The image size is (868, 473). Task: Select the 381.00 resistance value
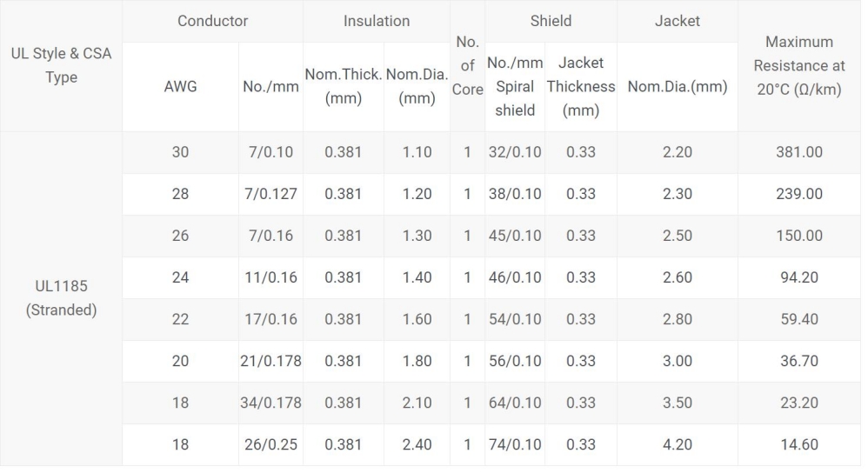pos(798,152)
